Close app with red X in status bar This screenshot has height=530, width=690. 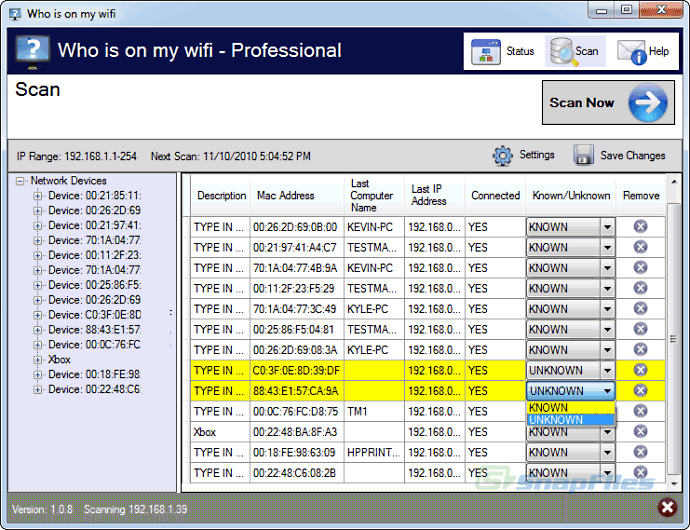[667, 508]
